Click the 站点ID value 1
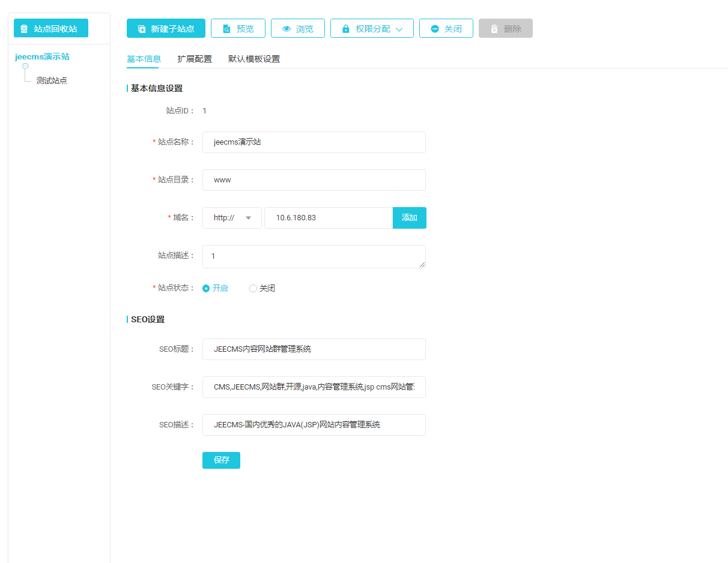Image resolution: width=728 pixels, height=563 pixels. pos(204,110)
